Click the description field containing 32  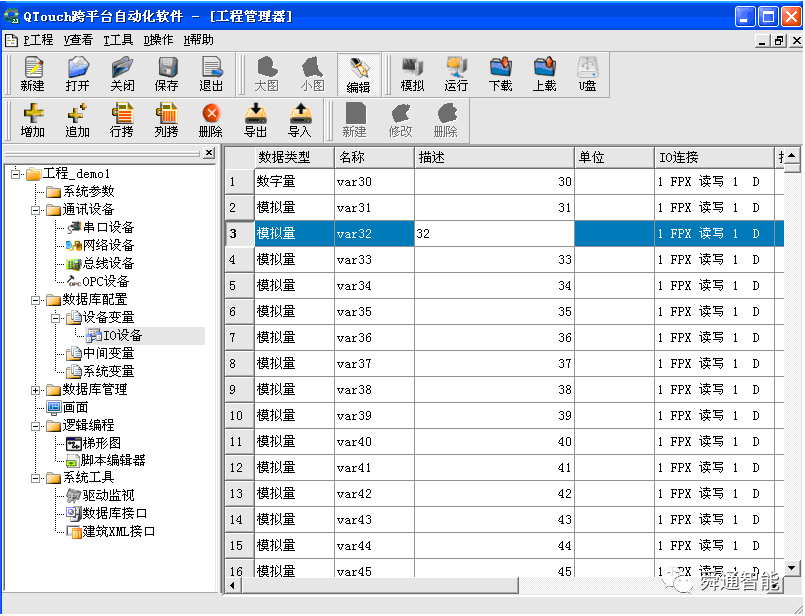pyautogui.click(x=494, y=234)
